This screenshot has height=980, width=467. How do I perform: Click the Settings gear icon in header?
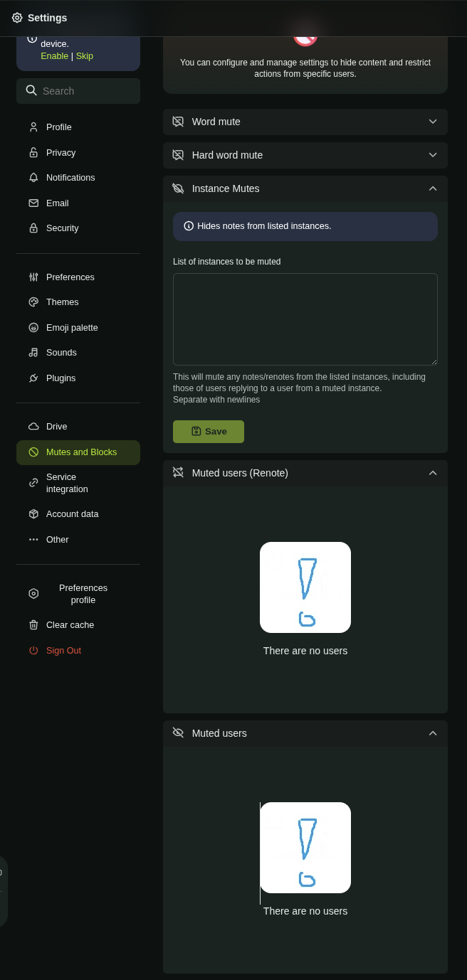pyautogui.click(x=17, y=18)
